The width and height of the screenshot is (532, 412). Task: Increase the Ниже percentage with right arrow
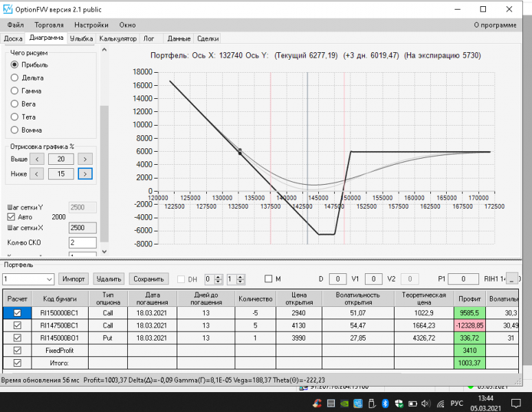click(85, 174)
